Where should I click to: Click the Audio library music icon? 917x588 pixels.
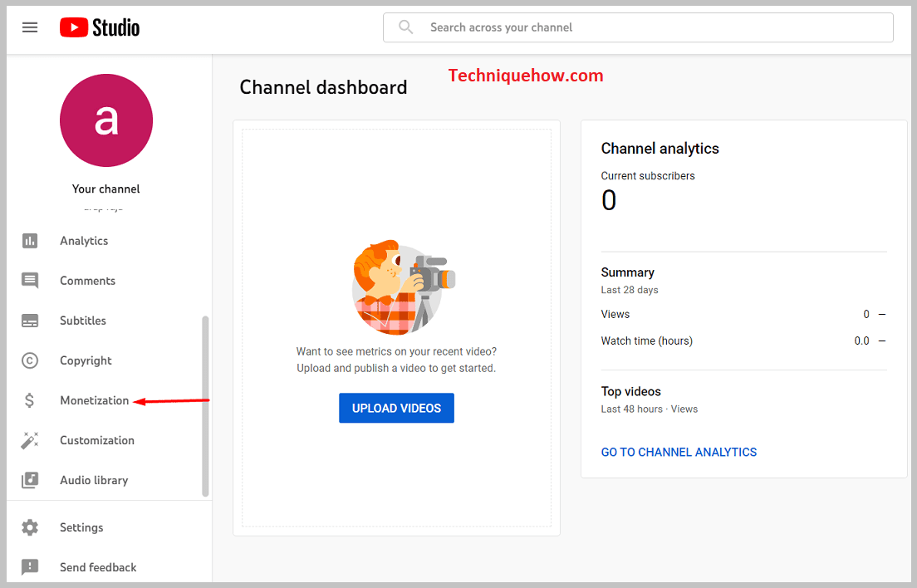[30, 481]
